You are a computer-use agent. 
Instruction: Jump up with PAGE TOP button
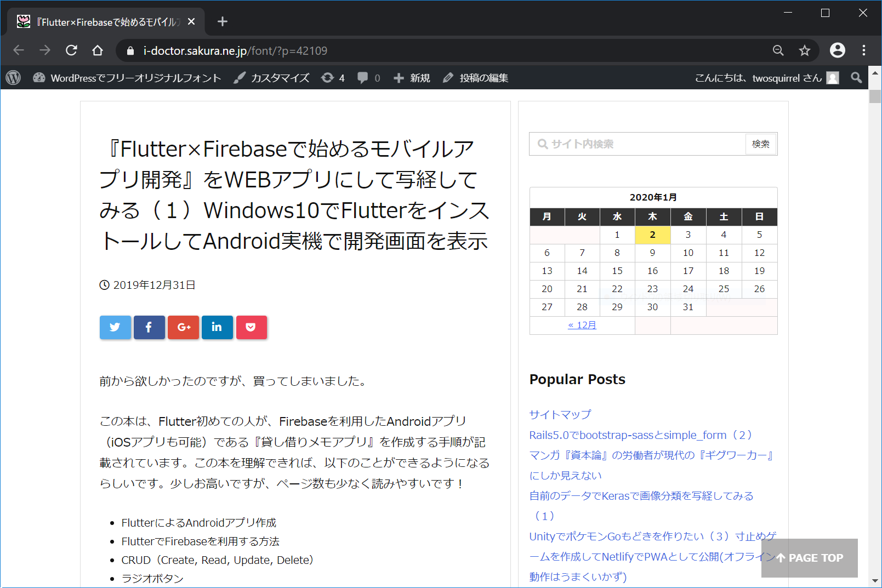(809, 558)
